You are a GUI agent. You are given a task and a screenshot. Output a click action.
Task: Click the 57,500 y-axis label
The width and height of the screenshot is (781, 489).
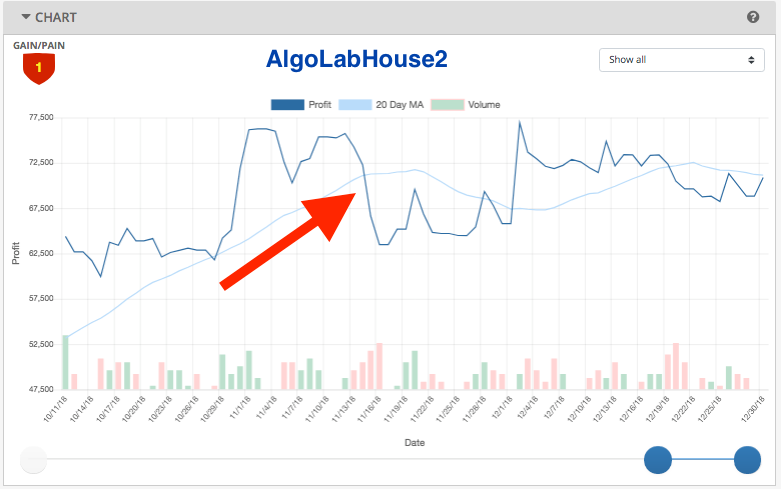pyautogui.click(x=41, y=299)
